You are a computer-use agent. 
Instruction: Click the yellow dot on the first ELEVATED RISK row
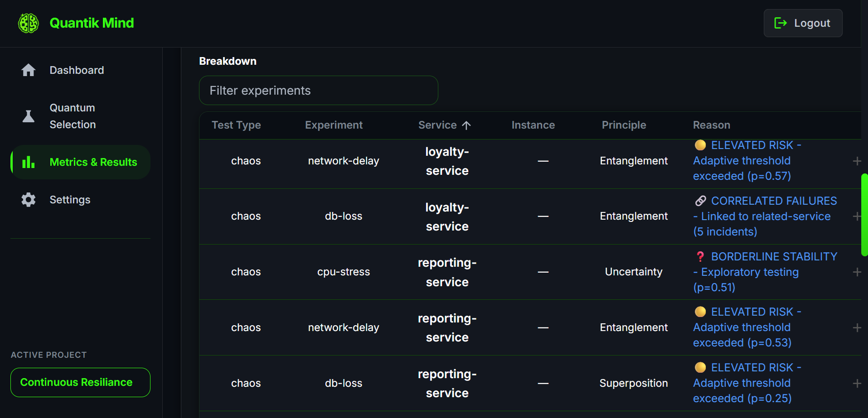[x=700, y=145]
